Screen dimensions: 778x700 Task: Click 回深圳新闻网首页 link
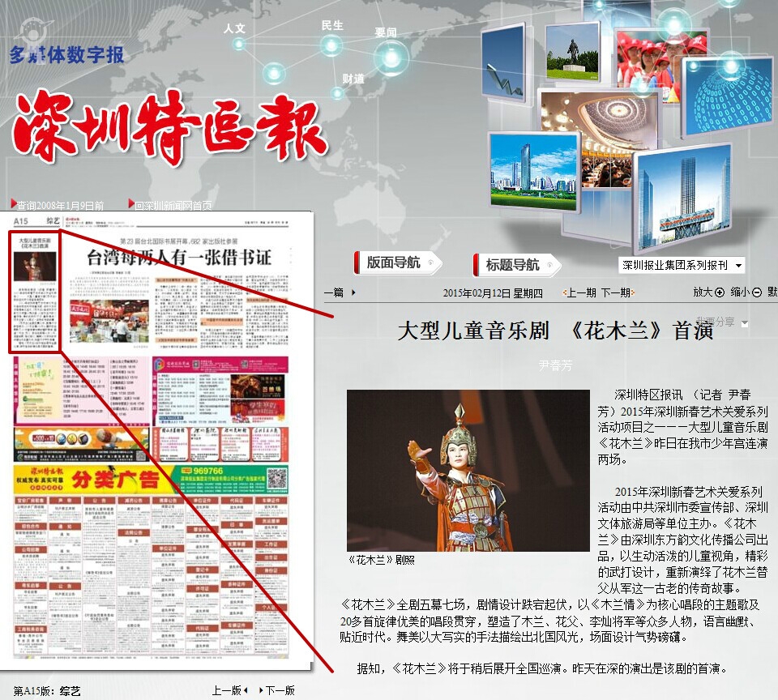coord(173,206)
